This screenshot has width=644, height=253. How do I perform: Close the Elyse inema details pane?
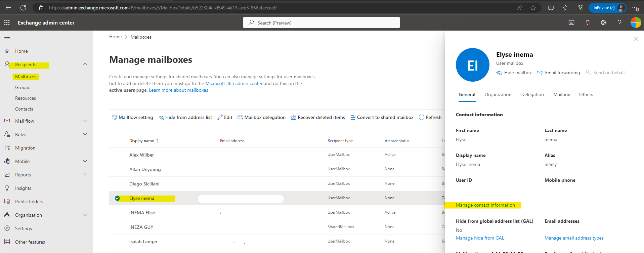point(636,39)
